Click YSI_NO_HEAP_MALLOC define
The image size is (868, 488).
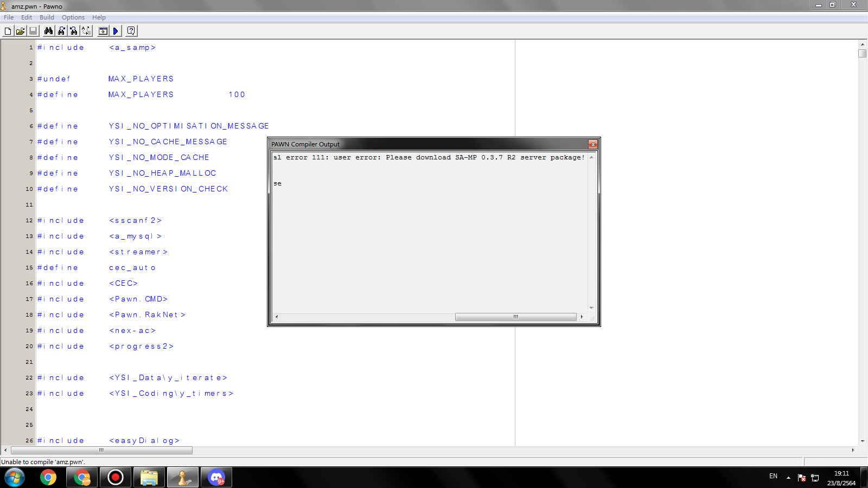click(162, 173)
